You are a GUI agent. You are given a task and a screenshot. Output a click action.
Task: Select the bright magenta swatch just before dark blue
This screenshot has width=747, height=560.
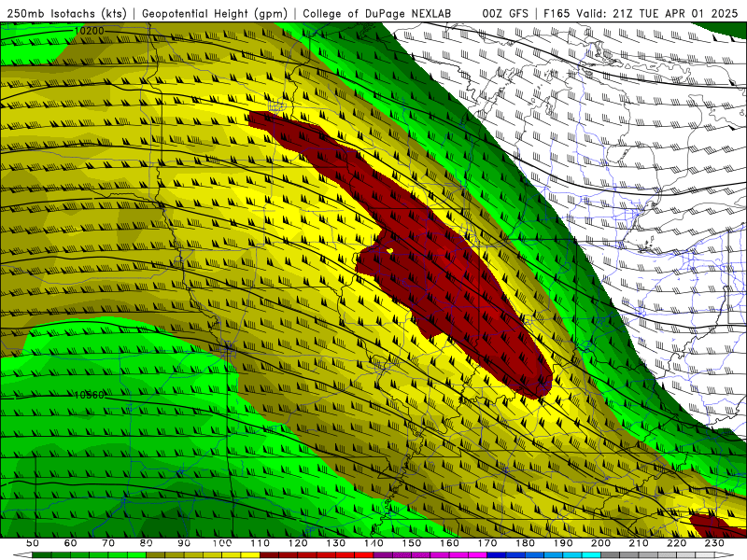click(x=477, y=555)
